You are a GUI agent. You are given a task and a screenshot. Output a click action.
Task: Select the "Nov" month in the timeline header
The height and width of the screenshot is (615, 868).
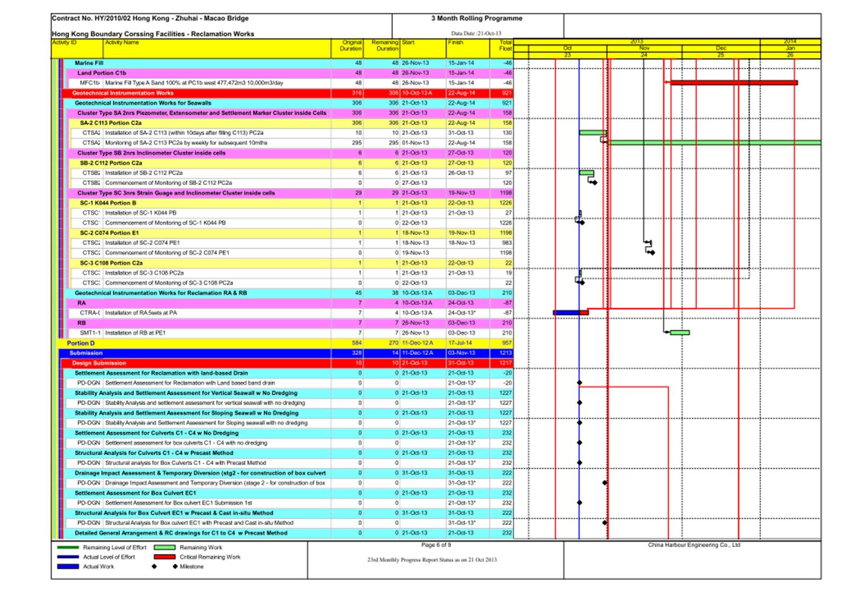tap(644, 48)
